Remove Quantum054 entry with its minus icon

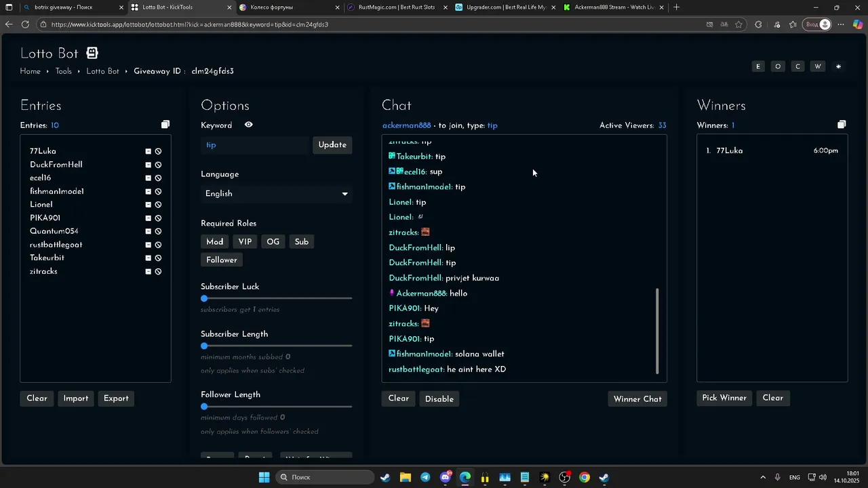[x=149, y=232]
